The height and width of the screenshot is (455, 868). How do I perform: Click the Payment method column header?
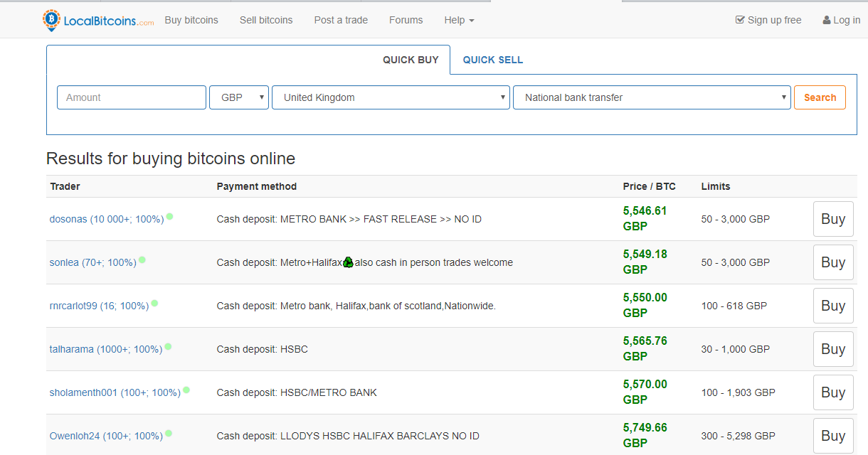click(x=257, y=186)
